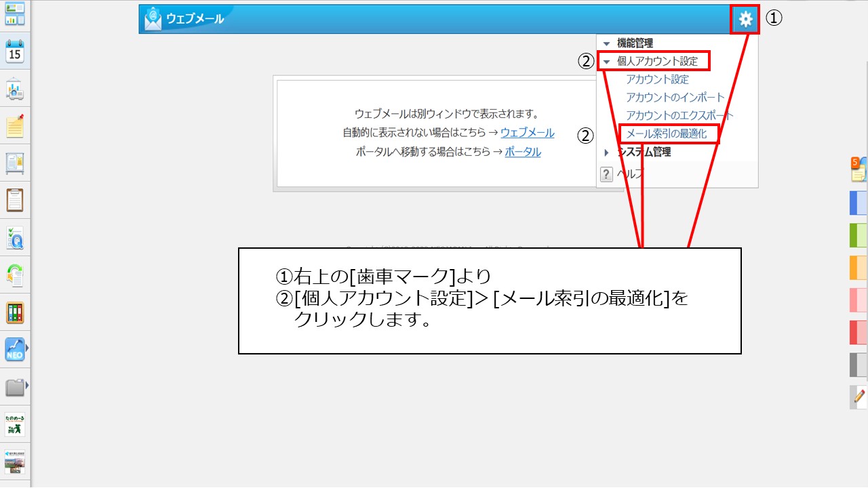Click the pencil edit icon
Viewport: 868px width, 488px height.
[x=859, y=397]
